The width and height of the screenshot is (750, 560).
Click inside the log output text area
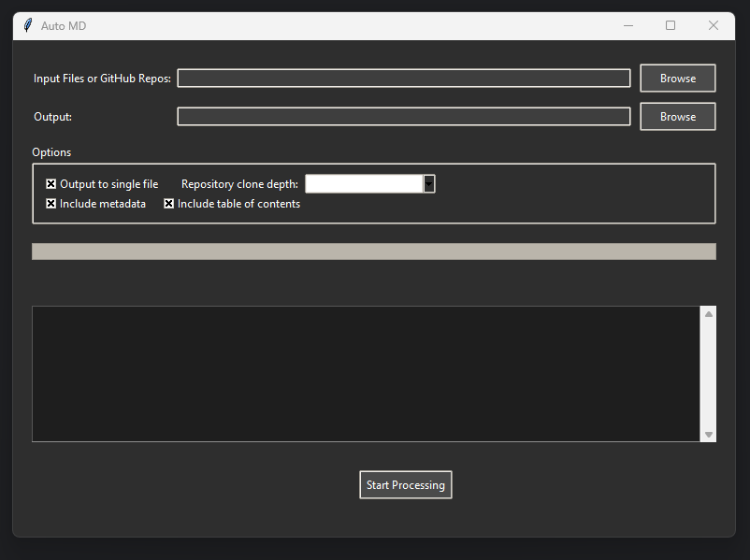tap(366, 374)
